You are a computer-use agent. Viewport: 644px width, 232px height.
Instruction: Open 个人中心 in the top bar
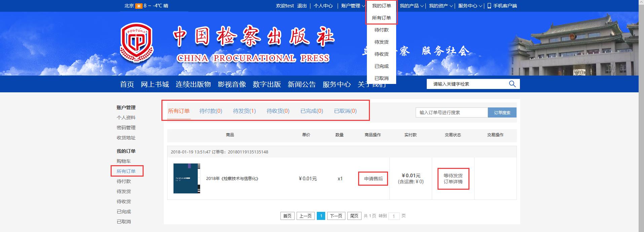[323, 6]
